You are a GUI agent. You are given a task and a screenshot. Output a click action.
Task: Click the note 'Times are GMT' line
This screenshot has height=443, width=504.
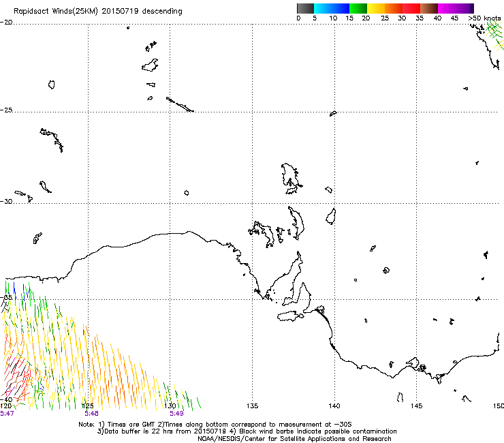coord(215,425)
